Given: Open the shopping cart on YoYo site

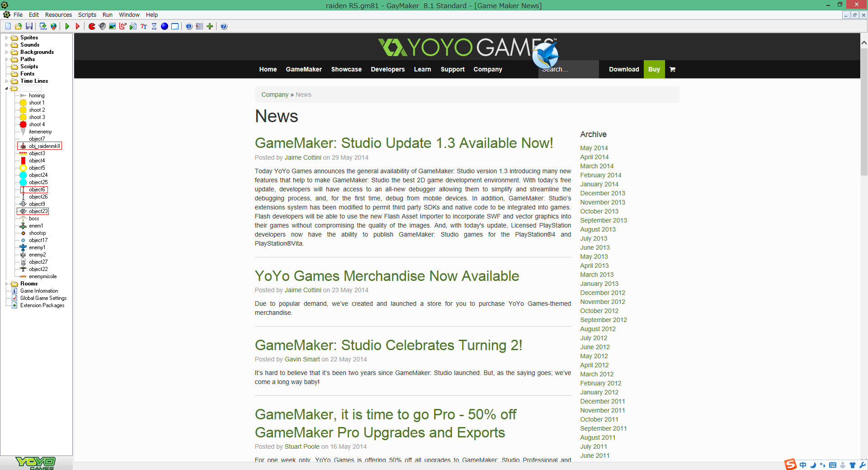Looking at the screenshot, I should (672, 69).
